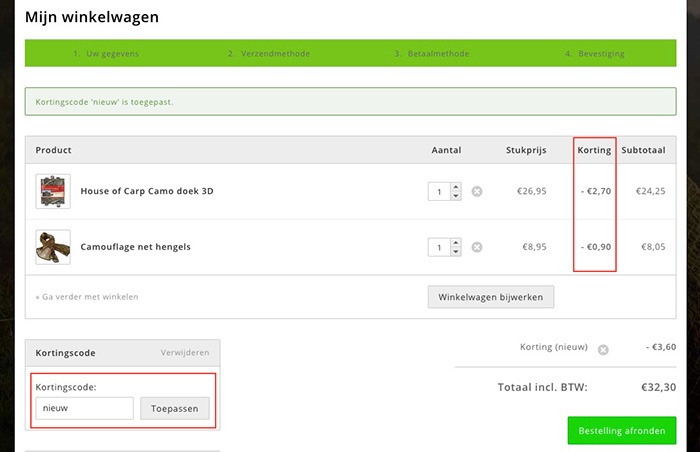Image resolution: width=700 pixels, height=452 pixels.
Task: Increase quantity of Camouflage net hengels
Action: coord(456,243)
